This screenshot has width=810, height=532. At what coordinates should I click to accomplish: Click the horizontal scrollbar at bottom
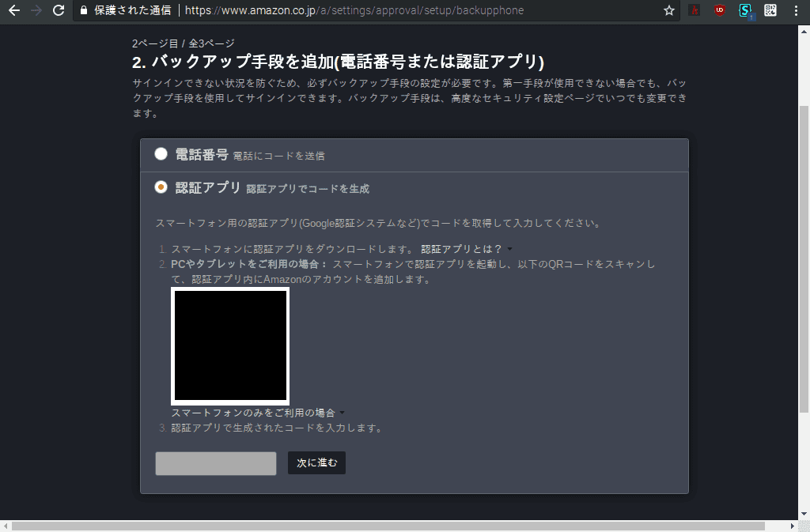pos(388,526)
